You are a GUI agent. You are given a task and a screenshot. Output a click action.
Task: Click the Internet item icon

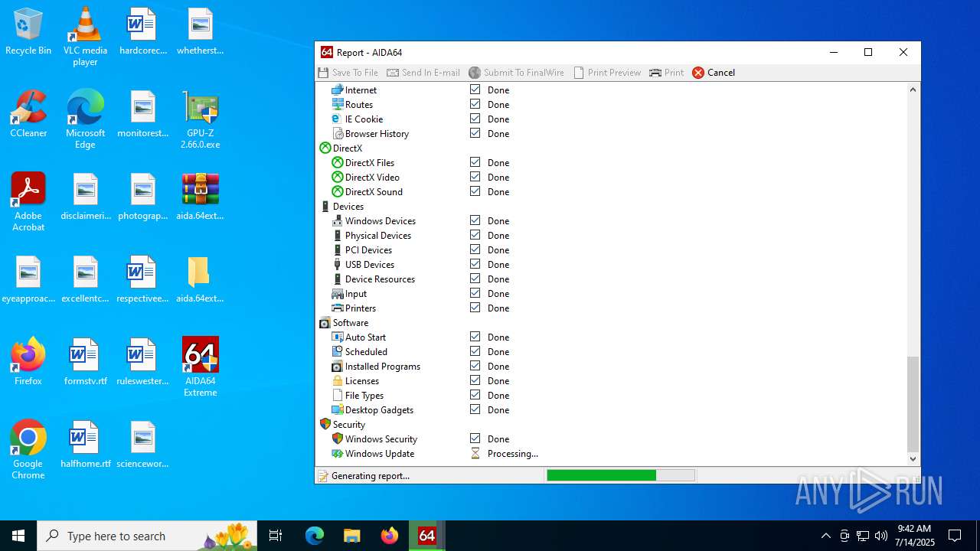coord(337,90)
